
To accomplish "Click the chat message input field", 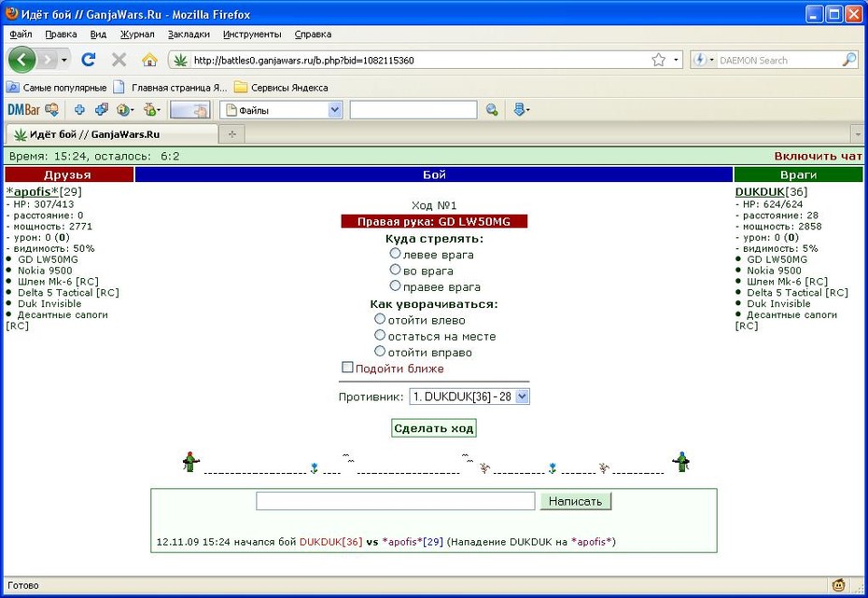I will tap(395, 501).
